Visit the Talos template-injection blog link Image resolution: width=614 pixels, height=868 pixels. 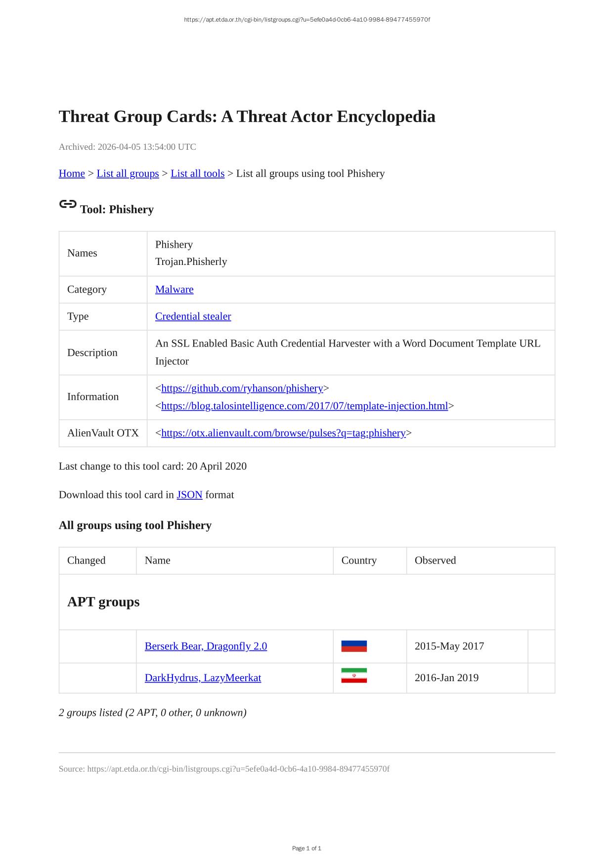[x=304, y=406]
